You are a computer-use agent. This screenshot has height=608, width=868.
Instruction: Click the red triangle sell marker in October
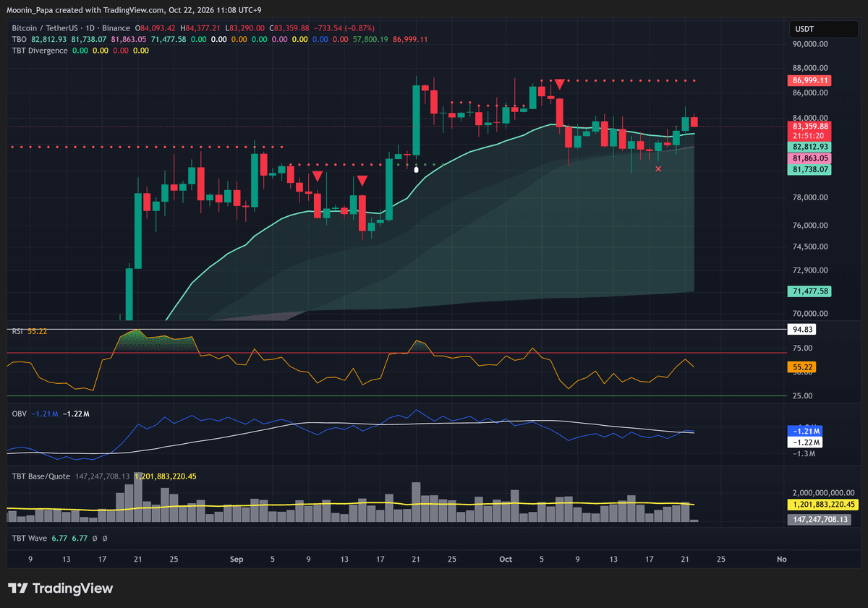click(x=559, y=85)
